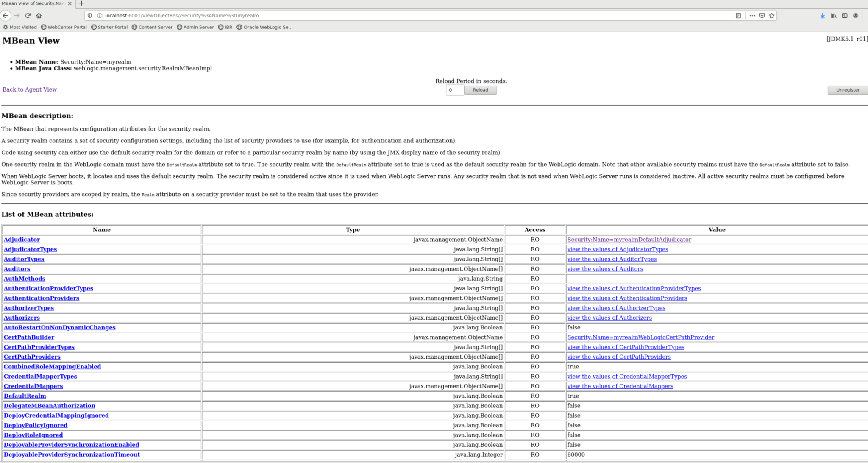The height and width of the screenshot is (463, 868).
Task: View the values of Authorizers
Action: coord(609,318)
